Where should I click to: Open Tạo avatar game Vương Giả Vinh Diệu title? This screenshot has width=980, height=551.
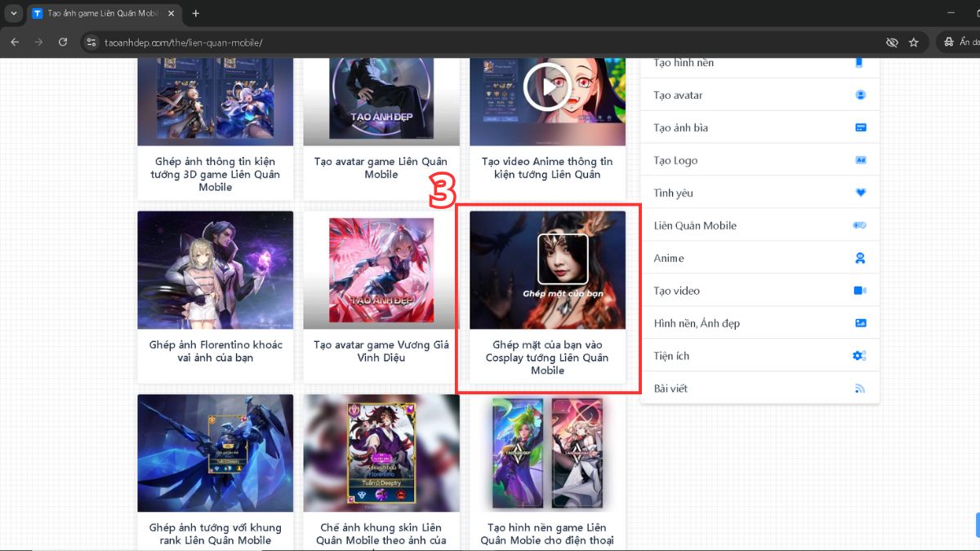[x=381, y=351]
